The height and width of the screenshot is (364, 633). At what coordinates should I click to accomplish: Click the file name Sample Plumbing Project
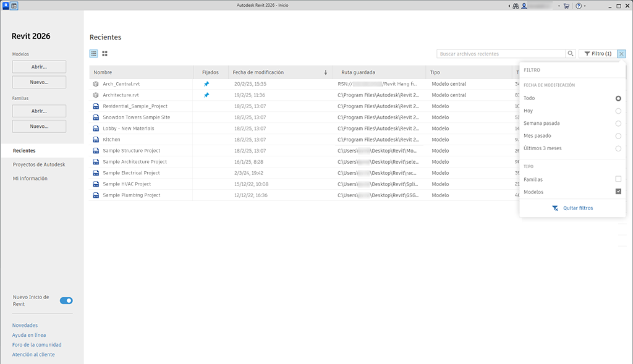(131, 195)
